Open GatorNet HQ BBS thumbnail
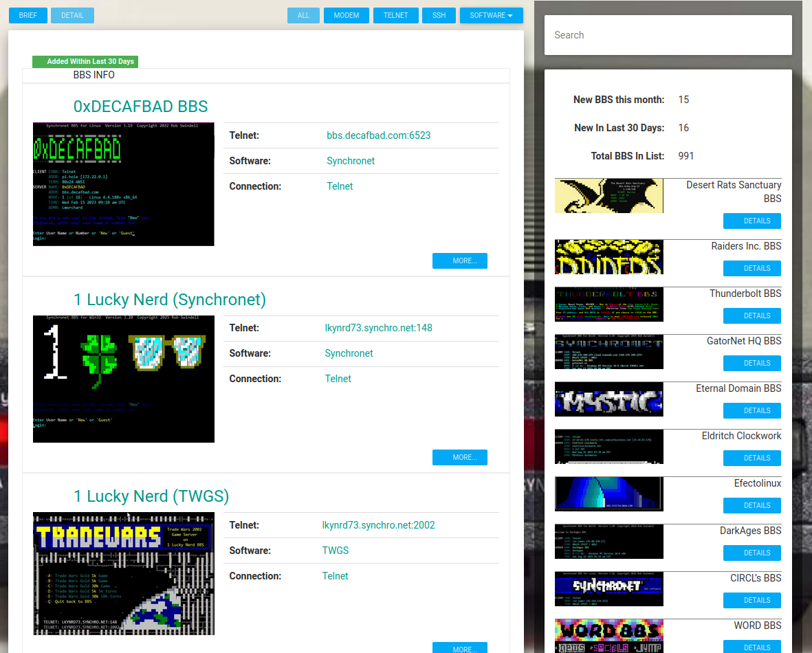This screenshot has height=653, width=812. pos(609,352)
